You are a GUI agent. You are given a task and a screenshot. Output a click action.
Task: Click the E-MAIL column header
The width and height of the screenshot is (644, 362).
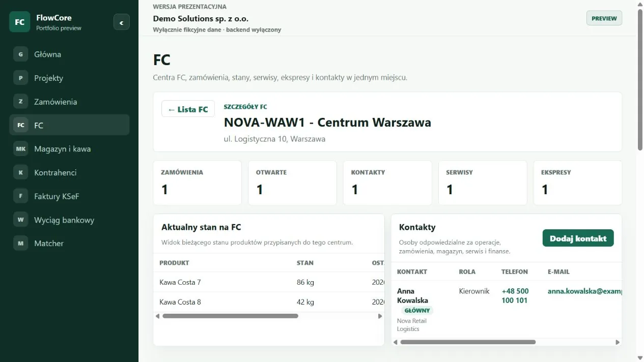[x=558, y=272]
